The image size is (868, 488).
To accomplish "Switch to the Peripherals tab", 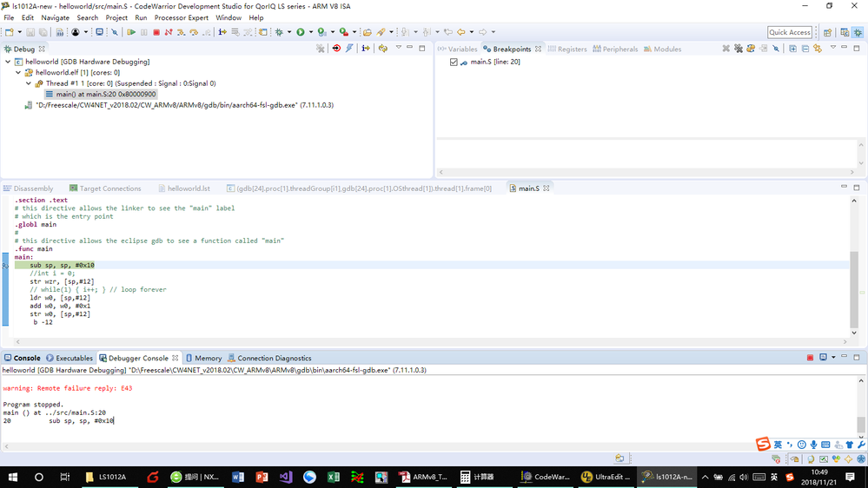I will click(x=615, y=49).
